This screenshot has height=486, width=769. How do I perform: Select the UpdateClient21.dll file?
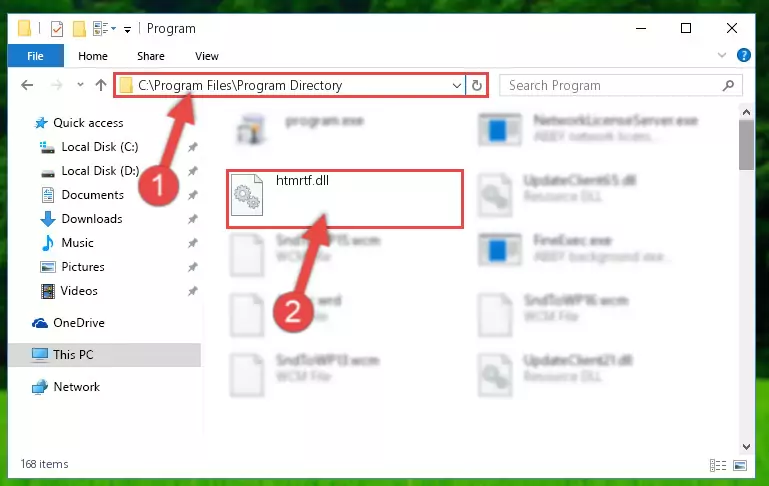pos(556,374)
